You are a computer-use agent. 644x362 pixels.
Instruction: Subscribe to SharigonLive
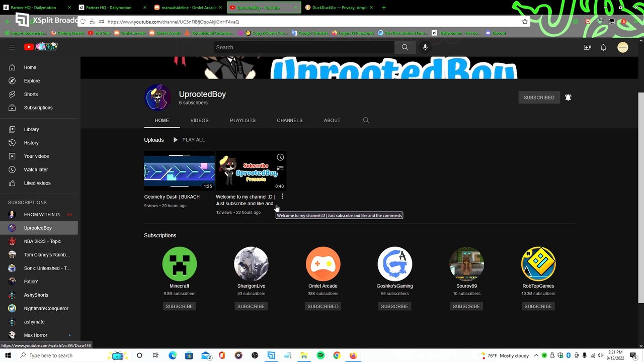(251, 306)
